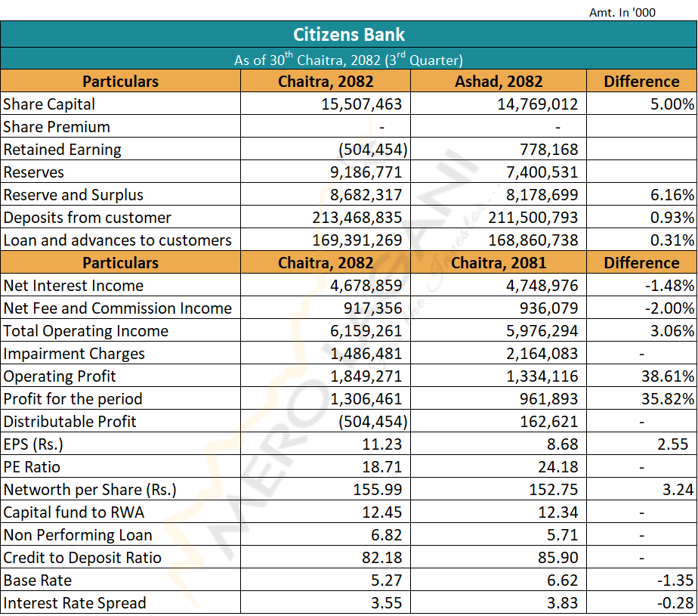This screenshot has height=616, width=698.
Task: Click the Chaitra, 2081 column header
Action: [x=498, y=263]
